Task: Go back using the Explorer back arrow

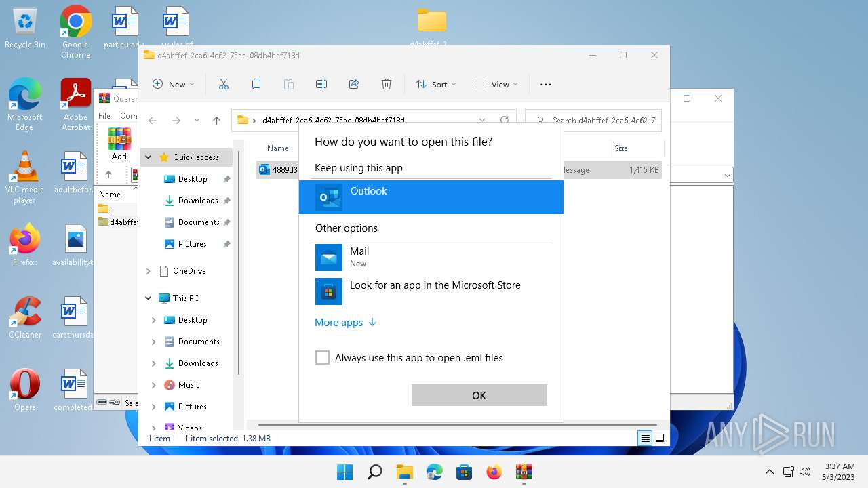Action: (153, 121)
